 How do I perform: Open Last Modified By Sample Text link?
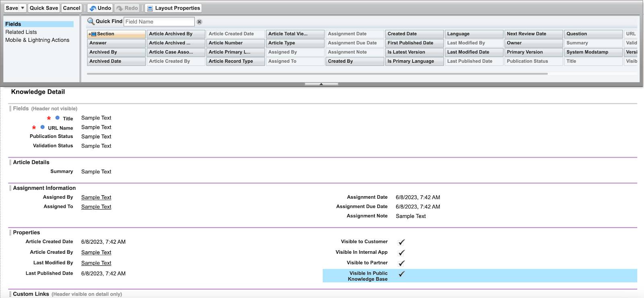coord(96,263)
